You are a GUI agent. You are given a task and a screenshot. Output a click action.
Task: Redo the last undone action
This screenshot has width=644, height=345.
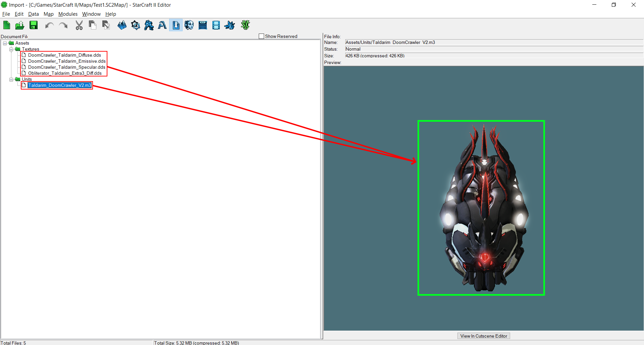click(x=63, y=25)
